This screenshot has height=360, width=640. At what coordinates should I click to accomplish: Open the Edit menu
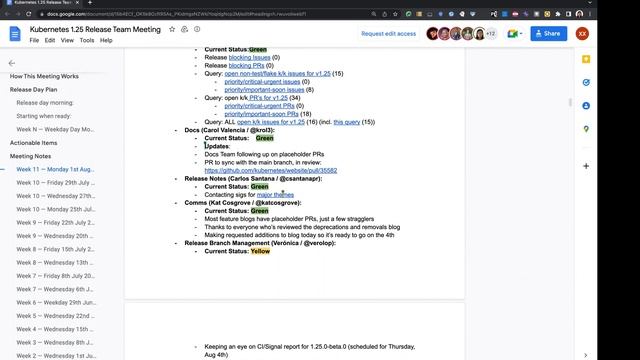coord(50,40)
